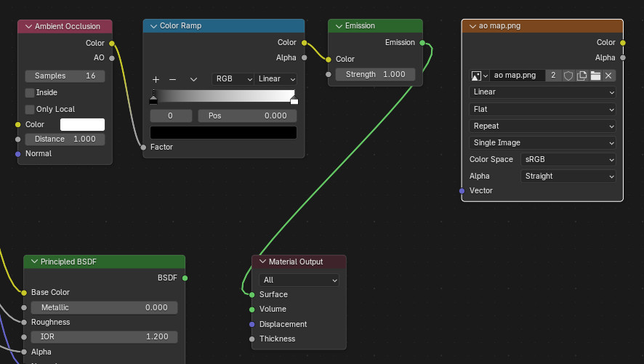This screenshot has height=364, width=644.
Task: Select the Principled BSDF node header title
Action: [68, 262]
